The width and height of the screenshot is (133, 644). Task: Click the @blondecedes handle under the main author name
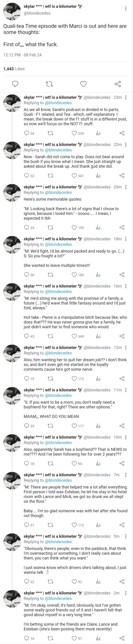37,13
